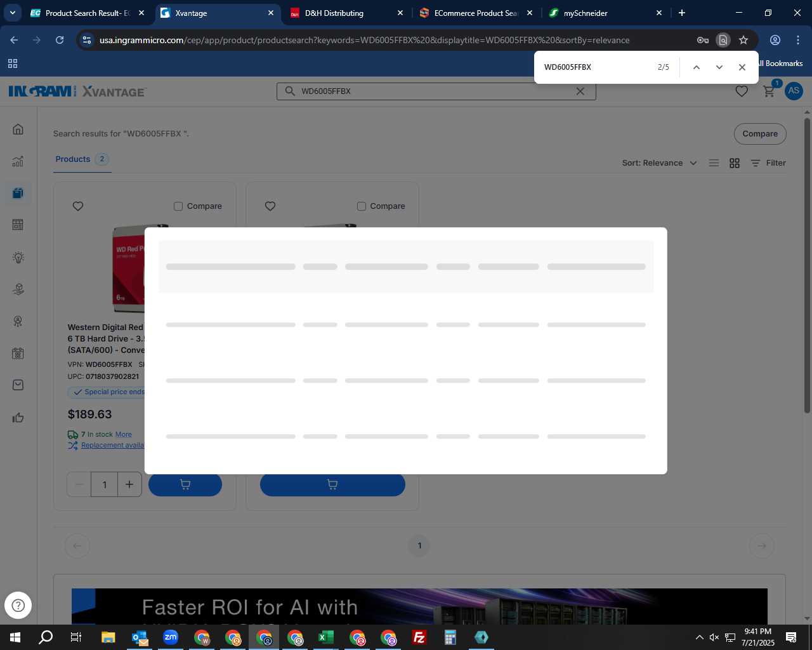Click the UPC 0718037902821 text

[x=103, y=376]
